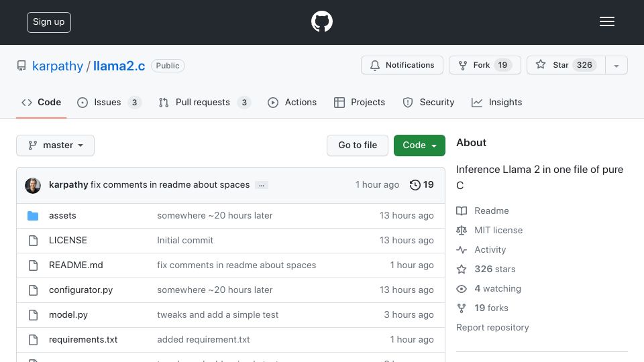The height and width of the screenshot is (362, 644).
Task: Click the pulse icon next to Activity
Action: [462, 249]
